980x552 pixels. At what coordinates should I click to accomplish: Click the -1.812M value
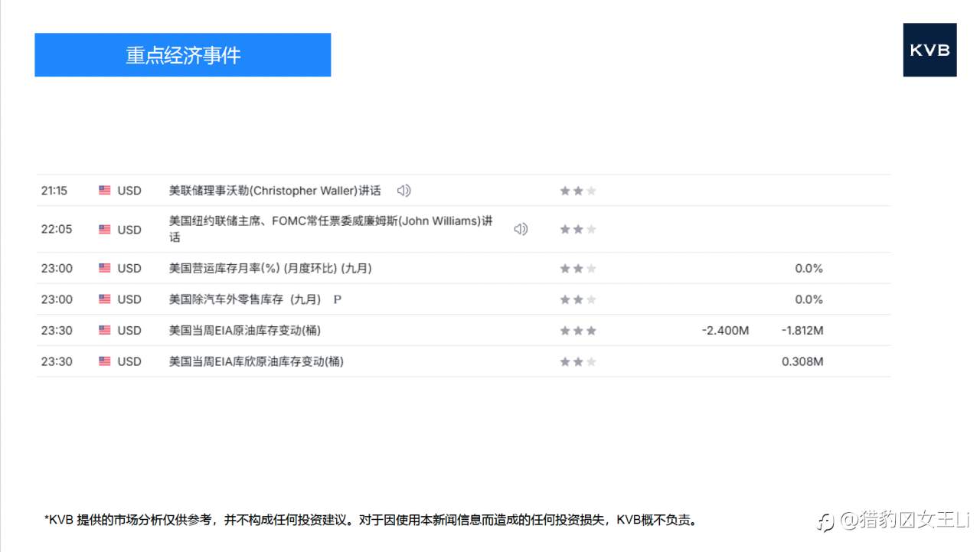click(802, 331)
